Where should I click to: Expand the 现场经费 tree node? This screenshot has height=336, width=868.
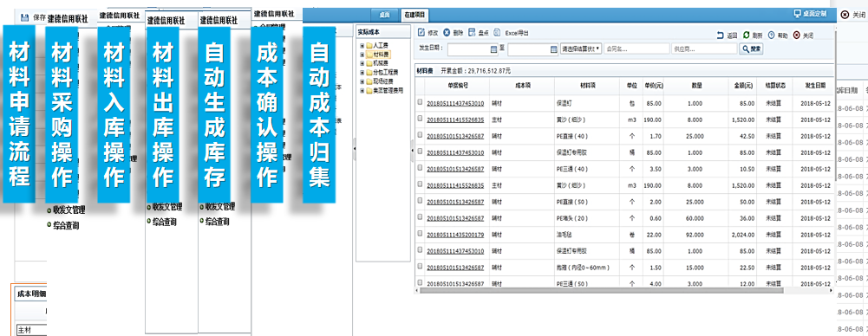click(x=362, y=81)
